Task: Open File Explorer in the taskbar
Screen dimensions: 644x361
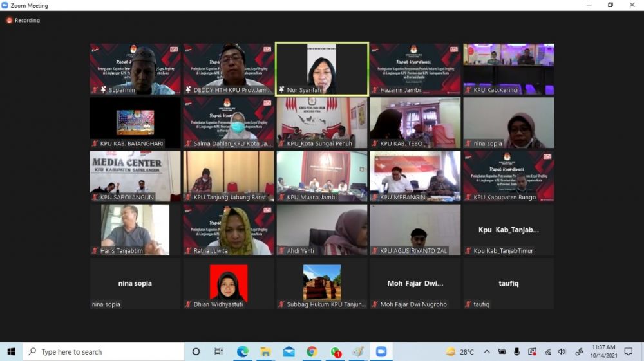Action: (x=265, y=351)
